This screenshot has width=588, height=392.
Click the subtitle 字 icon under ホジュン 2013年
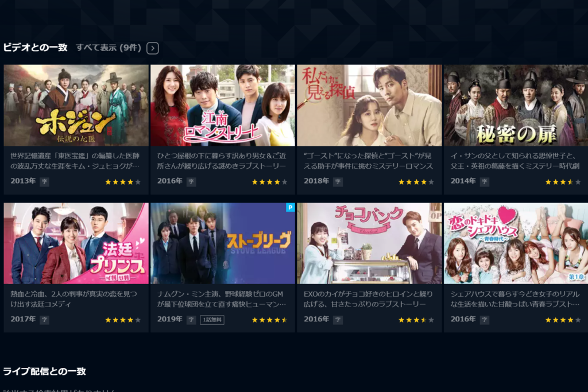(45, 182)
